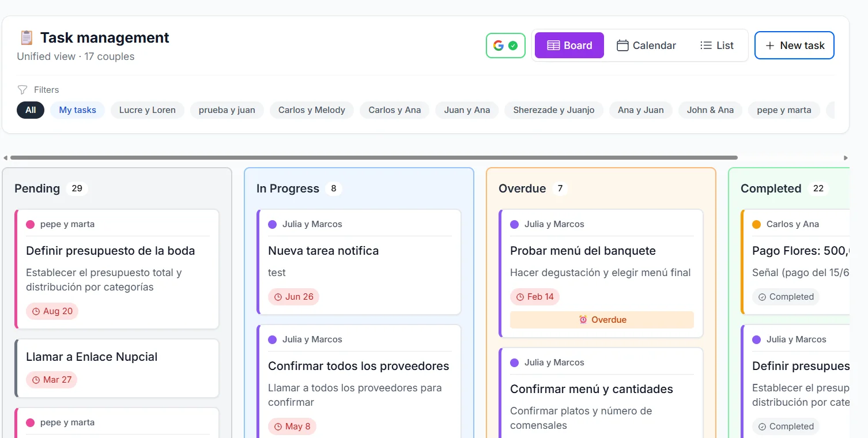The image size is (868, 438).
Task: Click the Completed column heading
Action: click(771, 188)
